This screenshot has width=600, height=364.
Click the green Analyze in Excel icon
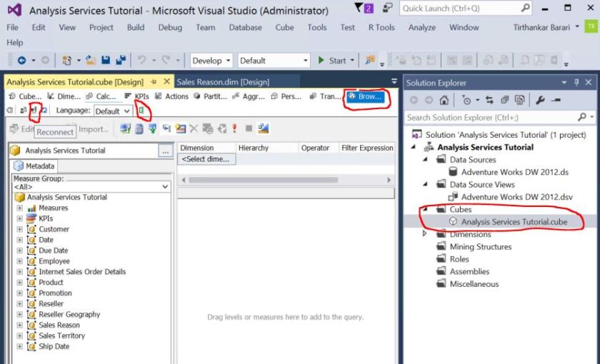point(141,110)
